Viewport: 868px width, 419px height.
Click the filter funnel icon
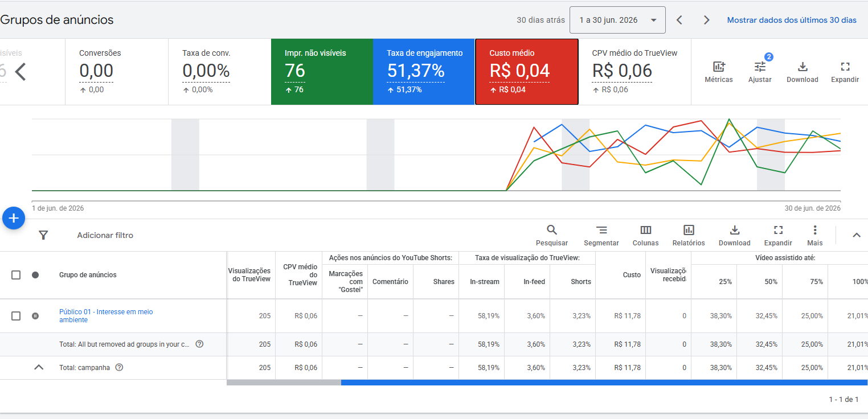click(43, 235)
